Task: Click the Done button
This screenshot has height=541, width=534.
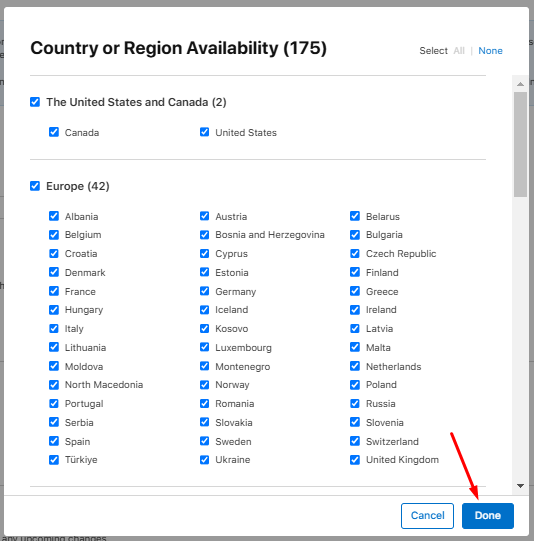Action: pyautogui.click(x=488, y=515)
